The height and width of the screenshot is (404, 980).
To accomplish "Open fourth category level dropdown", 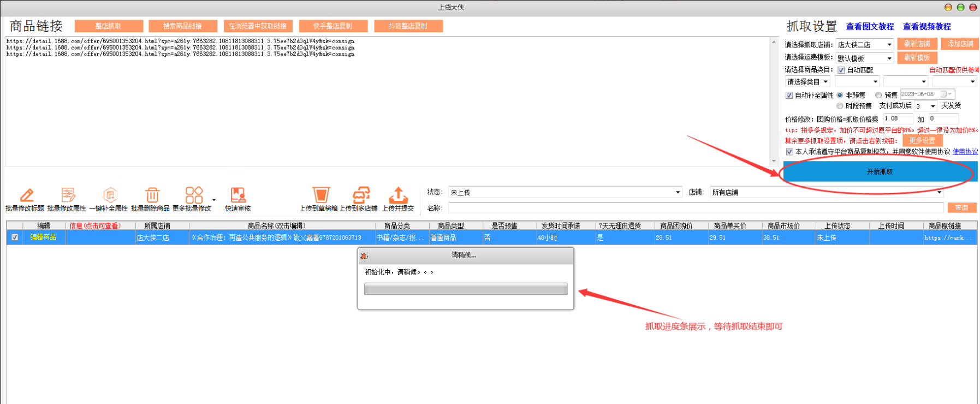I will 954,82.
